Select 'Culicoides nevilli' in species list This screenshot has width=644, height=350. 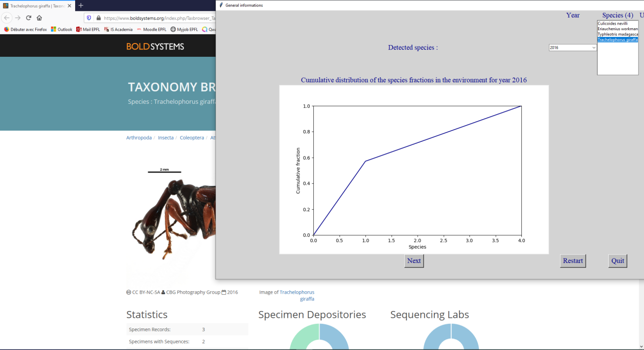[x=617, y=24]
